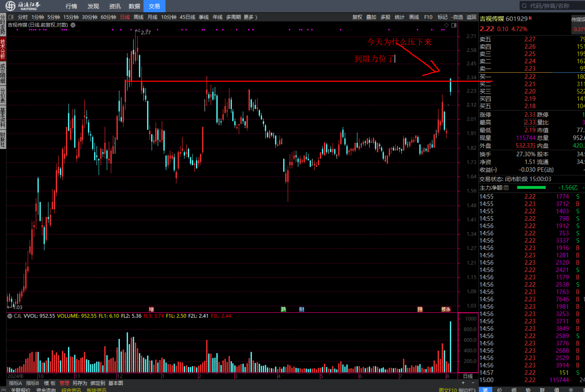
Task: Open the 画线 drawing tools
Action: [x=414, y=17]
